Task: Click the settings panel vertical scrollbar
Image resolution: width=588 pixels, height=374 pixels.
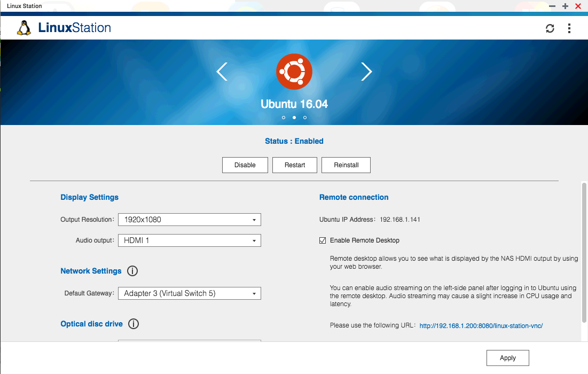Action: coord(584,253)
